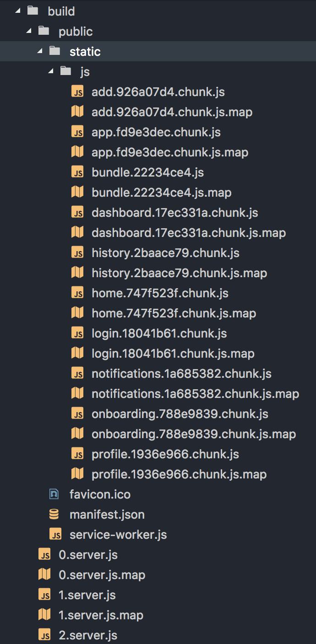Open file history.2baace79.chunk.js
The image size is (316, 644).
[x=165, y=253]
